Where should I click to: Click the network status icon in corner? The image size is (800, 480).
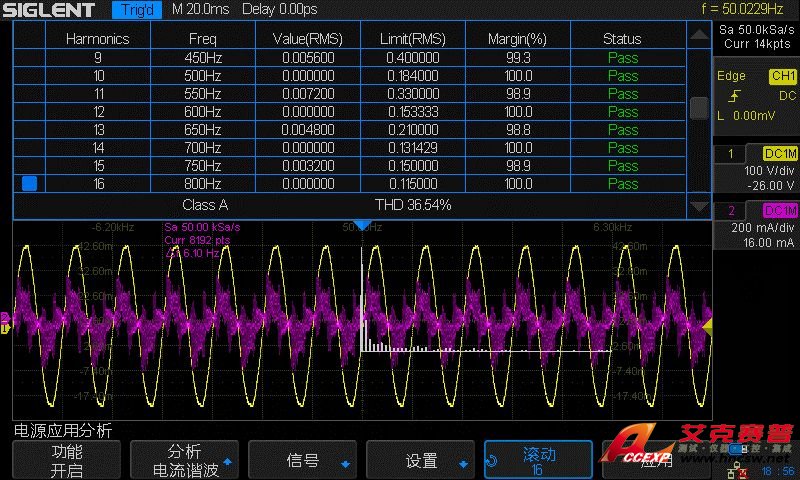point(737,469)
